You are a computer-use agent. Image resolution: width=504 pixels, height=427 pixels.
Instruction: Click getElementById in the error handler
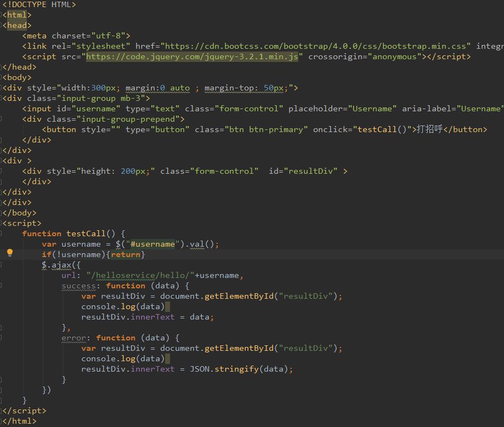[x=239, y=348]
